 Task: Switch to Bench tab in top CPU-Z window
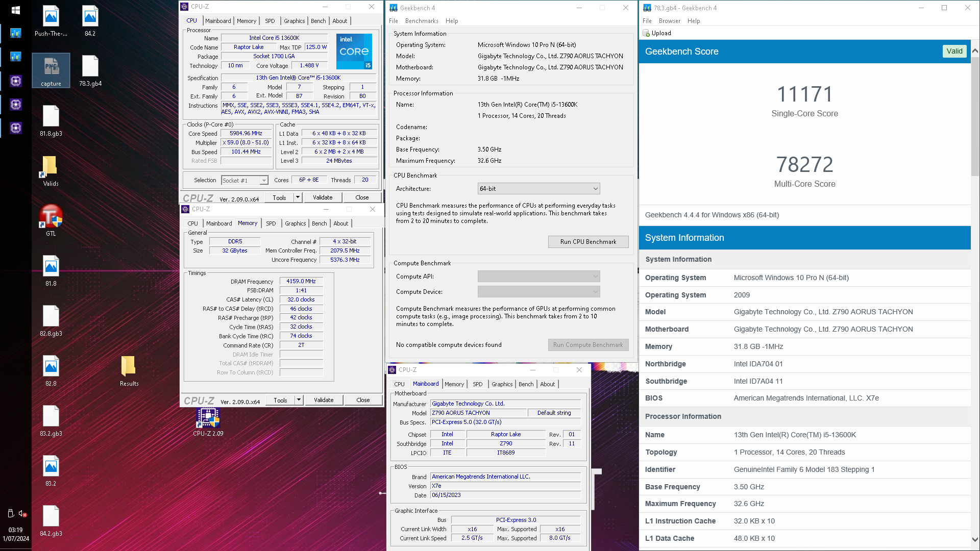pos(318,21)
